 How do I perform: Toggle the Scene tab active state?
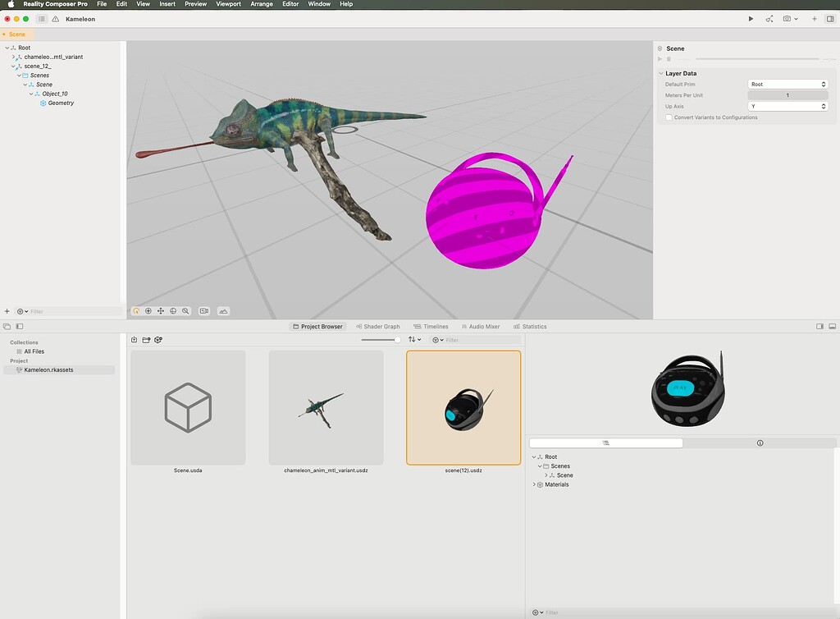pos(16,34)
